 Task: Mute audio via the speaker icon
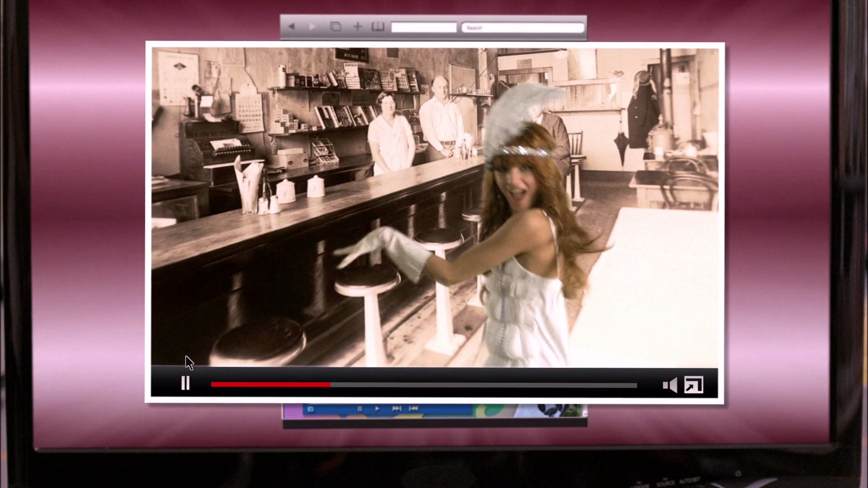tap(670, 385)
